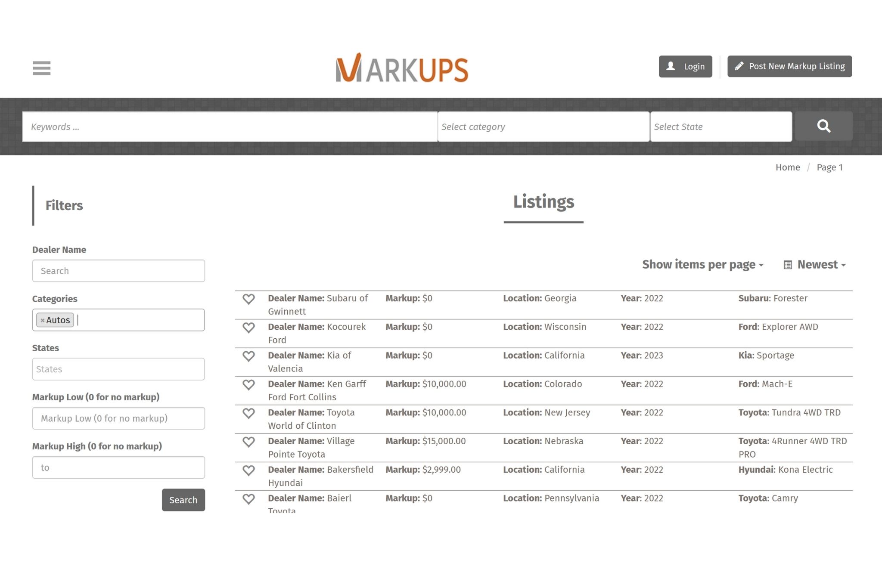This screenshot has width=882, height=588.
Task: Favorite the Kocourek Ford listing heart
Action: tap(248, 328)
